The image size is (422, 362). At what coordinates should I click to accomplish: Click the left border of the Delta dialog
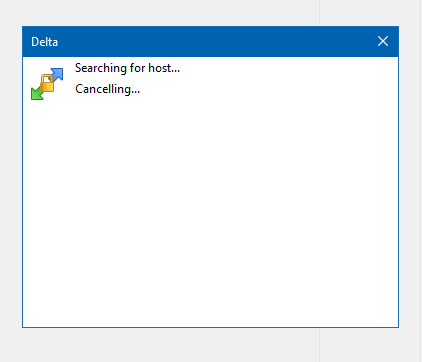pos(22,192)
